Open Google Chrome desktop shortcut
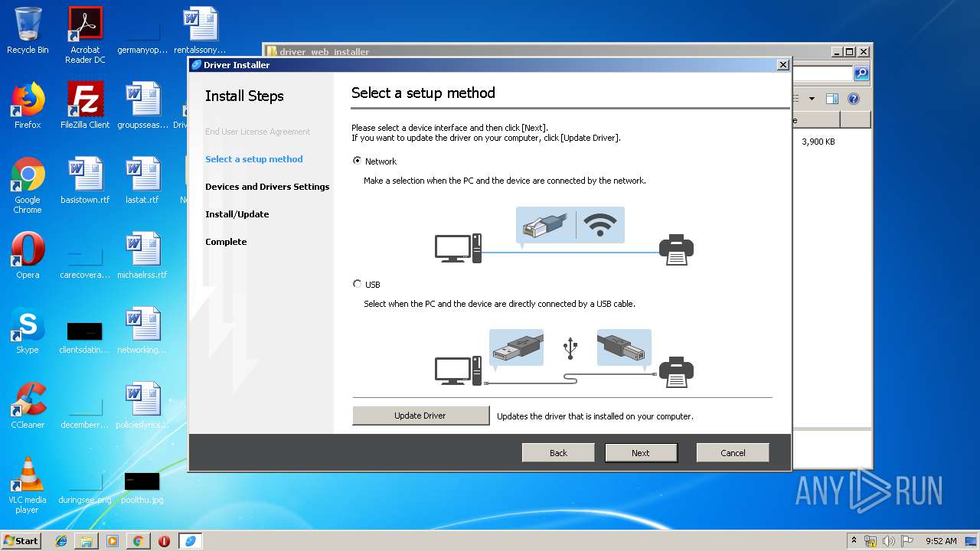 28,186
